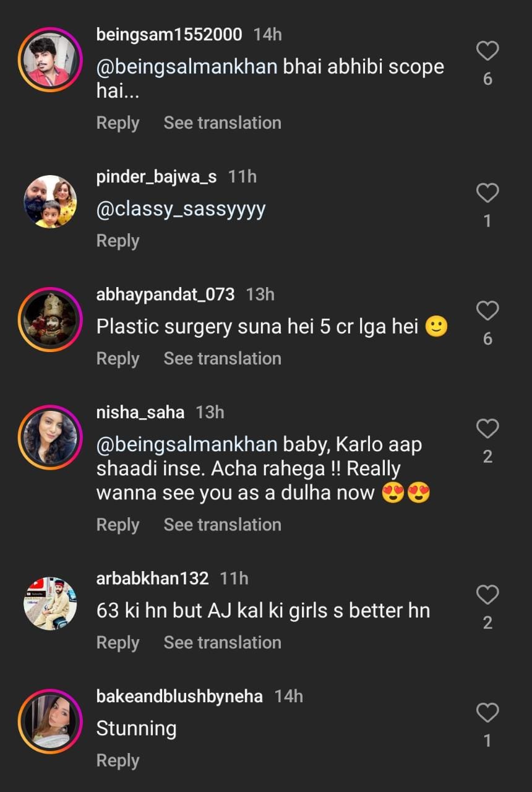
Task: View pinder_bajwa_s profile photo
Action: (x=50, y=202)
